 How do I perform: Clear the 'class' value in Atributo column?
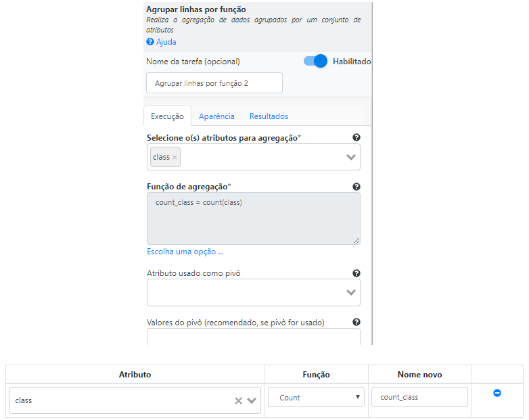[x=239, y=401]
